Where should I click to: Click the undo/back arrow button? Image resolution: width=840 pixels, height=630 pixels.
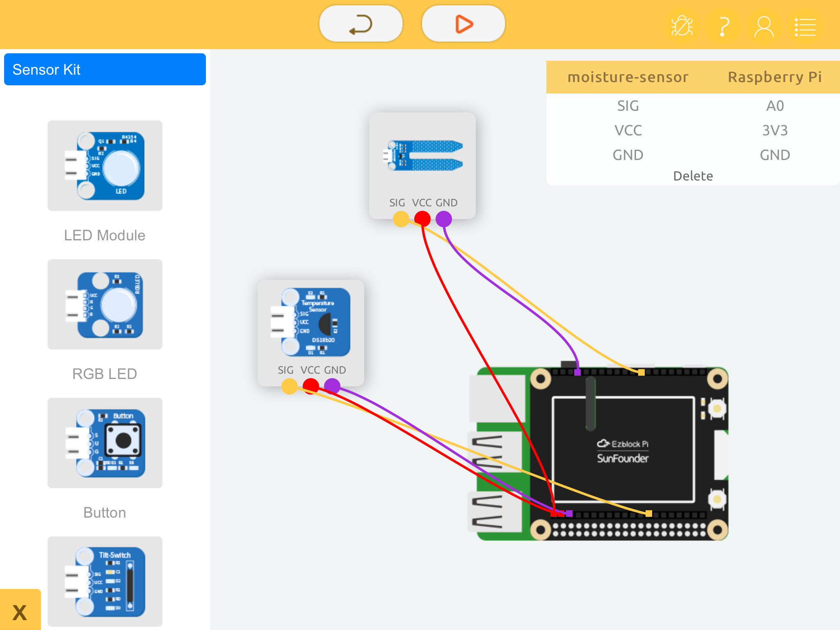(x=361, y=24)
